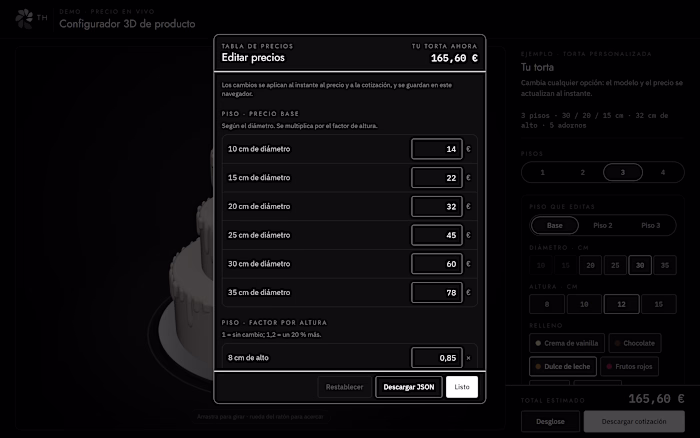The width and height of the screenshot is (700, 438).
Task: Click the Listo button
Action: coord(462,387)
